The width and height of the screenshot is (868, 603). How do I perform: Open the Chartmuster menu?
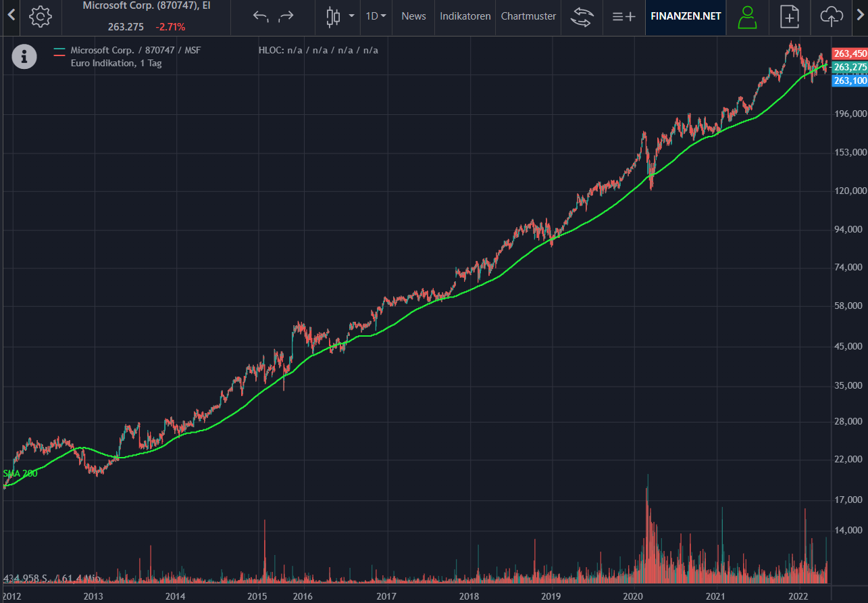tap(529, 16)
